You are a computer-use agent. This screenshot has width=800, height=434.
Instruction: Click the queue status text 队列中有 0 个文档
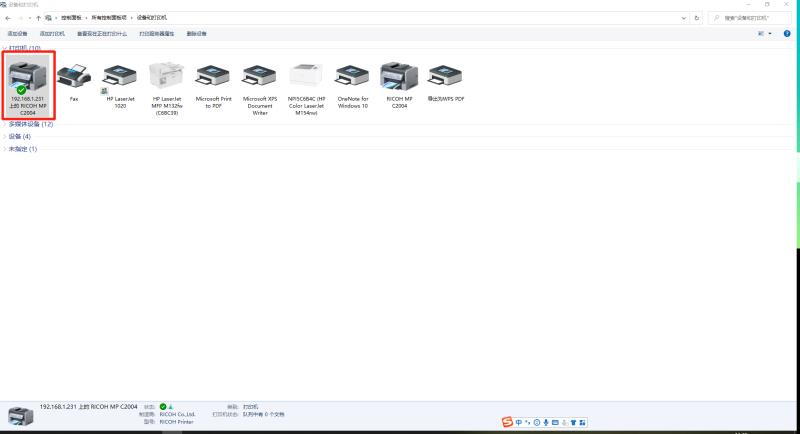[x=263, y=415]
